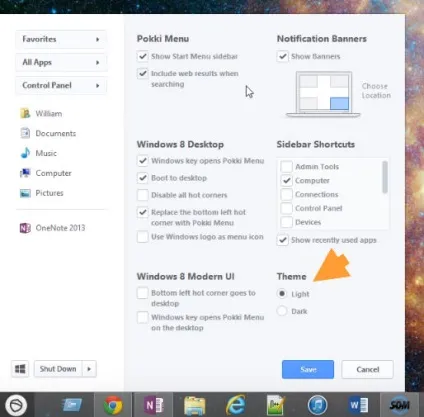Enable Disable all hot corners
Viewport: 424px width, 417px height.
point(143,195)
